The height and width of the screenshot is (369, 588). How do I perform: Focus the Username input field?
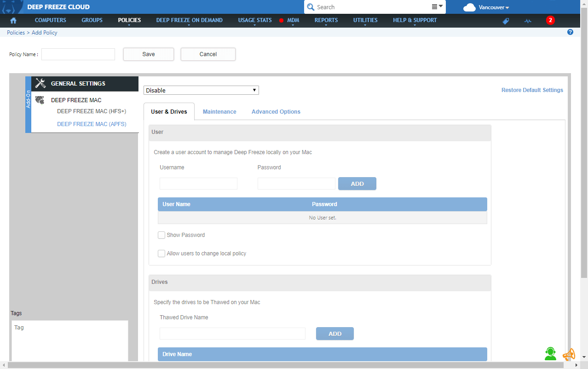coord(198,184)
